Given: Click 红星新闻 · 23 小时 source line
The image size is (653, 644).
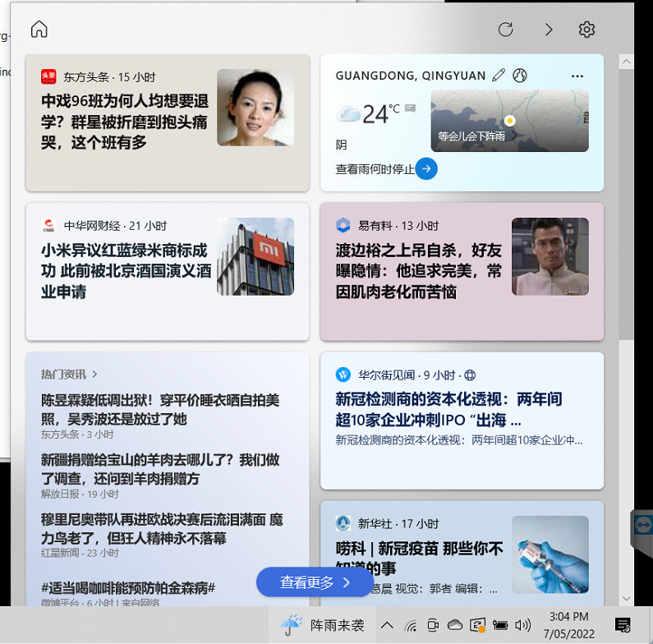Looking at the screenshot, I should coord(80,553).
